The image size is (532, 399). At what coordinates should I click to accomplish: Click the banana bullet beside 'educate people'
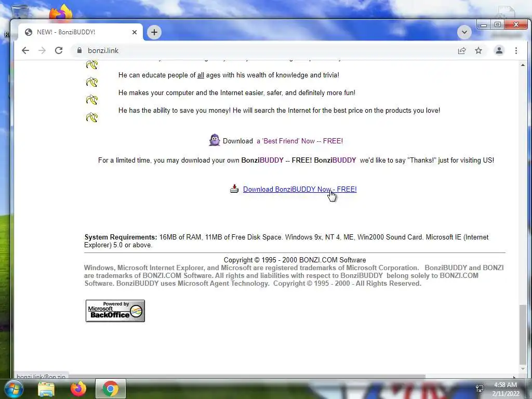pos(91,82)
